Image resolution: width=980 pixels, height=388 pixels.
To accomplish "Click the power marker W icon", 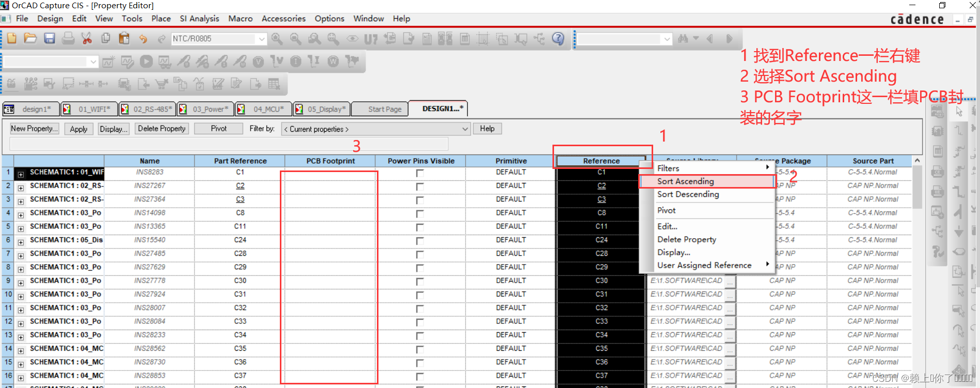I will (333, 62).
